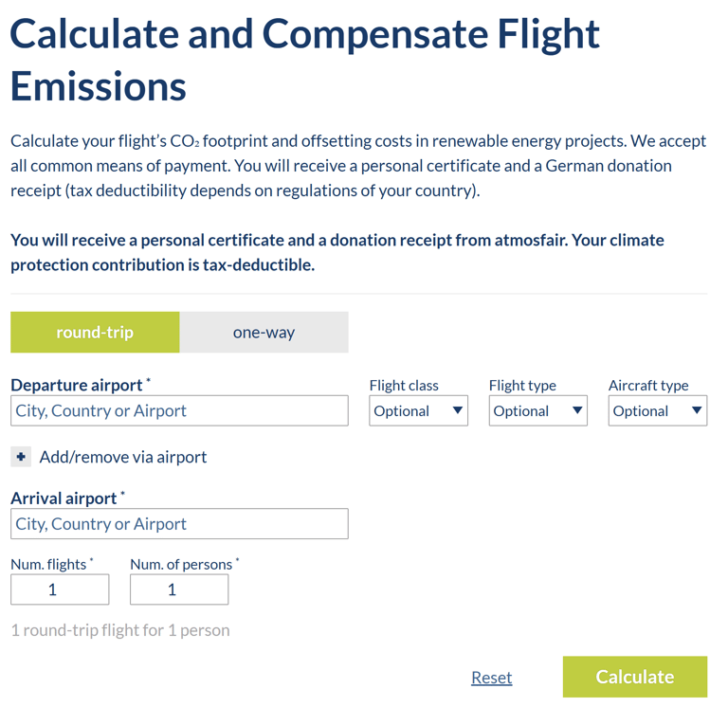
Task: Click the plus icon beside Add/remove via airport
Action: tap(21, 457)
